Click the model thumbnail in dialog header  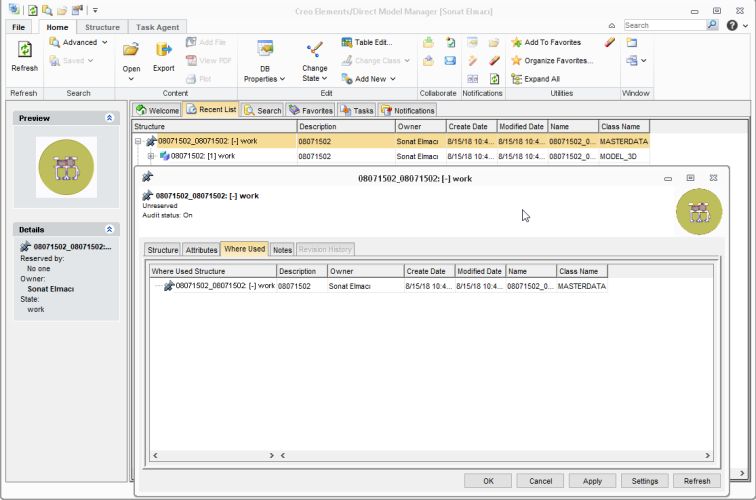click(x=699, y=212)
